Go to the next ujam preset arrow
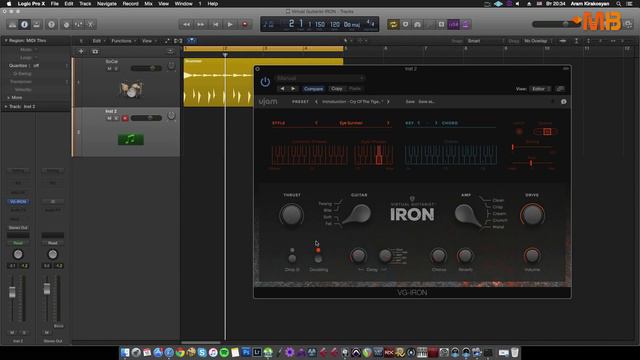The width and height of the screenshot is (640, 360). (388, 102)
